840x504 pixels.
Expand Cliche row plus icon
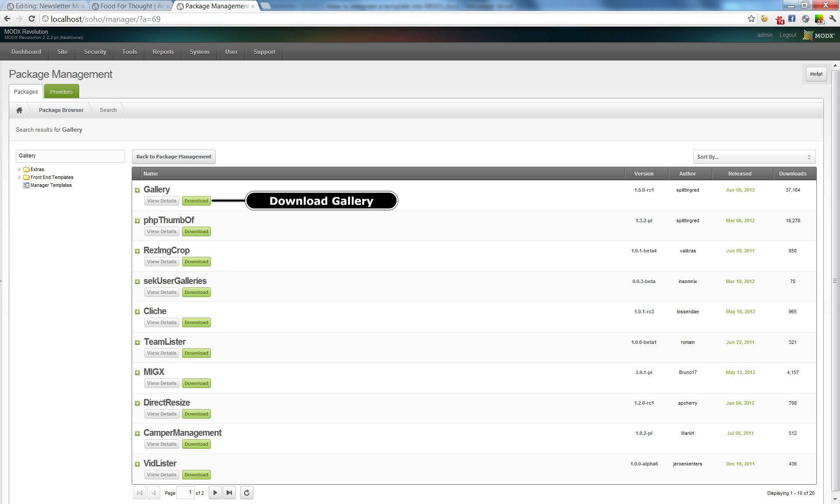(137, 312)
